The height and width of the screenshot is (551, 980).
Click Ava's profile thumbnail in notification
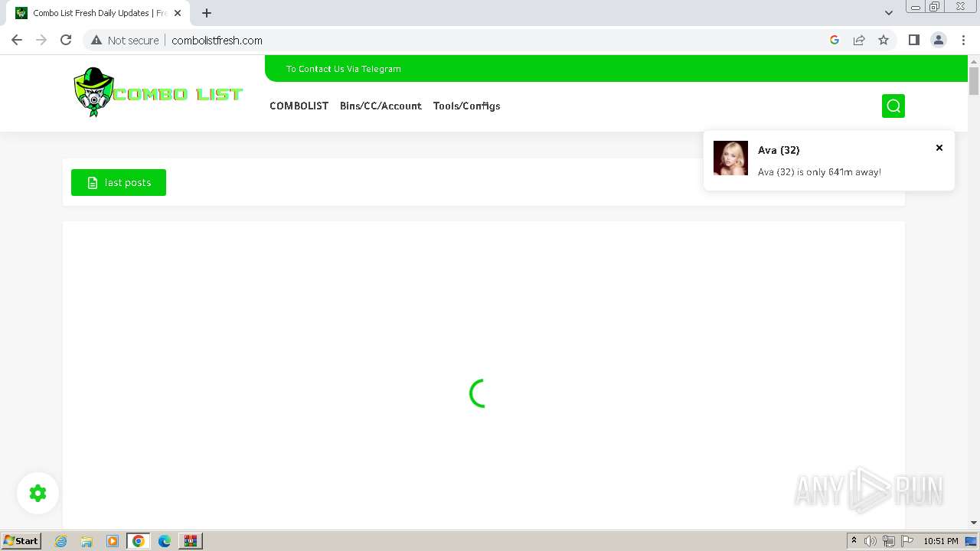(x=730, y=158)
